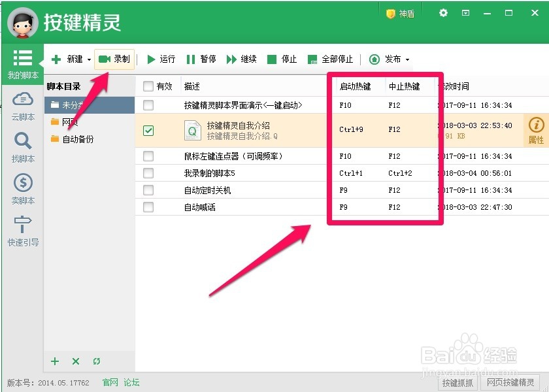549x392 pixels.
Task: Pause the script with 暂停
Action: [201, 59]
